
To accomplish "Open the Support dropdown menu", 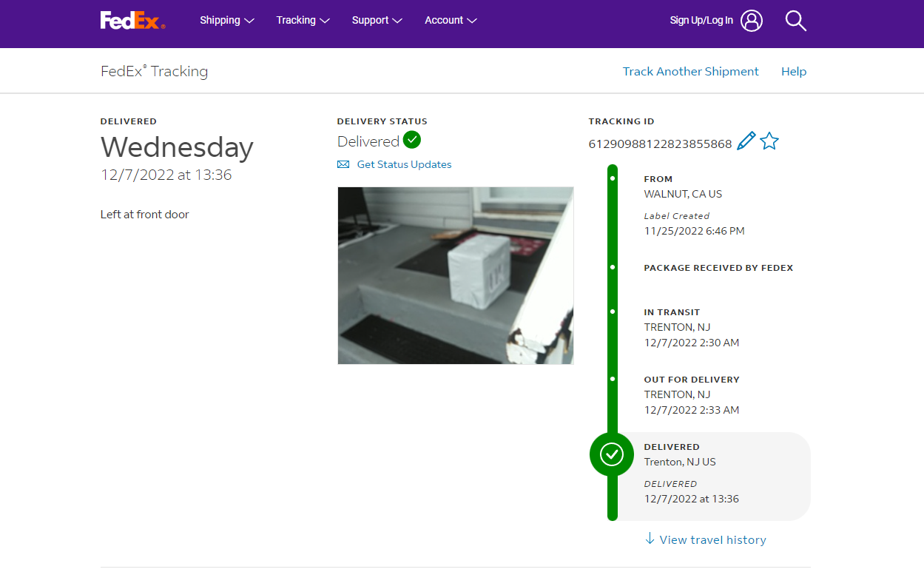I will pos(377,21).
